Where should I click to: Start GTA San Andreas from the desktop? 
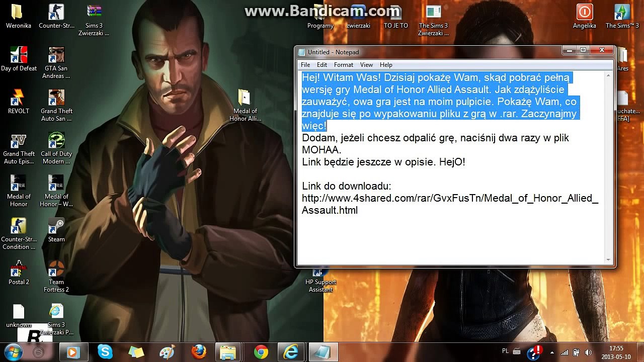tap(56, 63)
